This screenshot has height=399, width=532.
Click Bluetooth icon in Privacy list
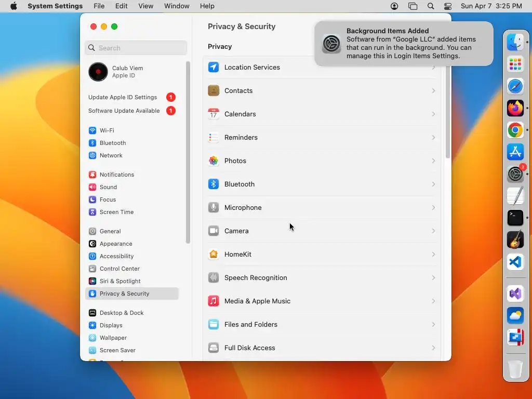214,184
